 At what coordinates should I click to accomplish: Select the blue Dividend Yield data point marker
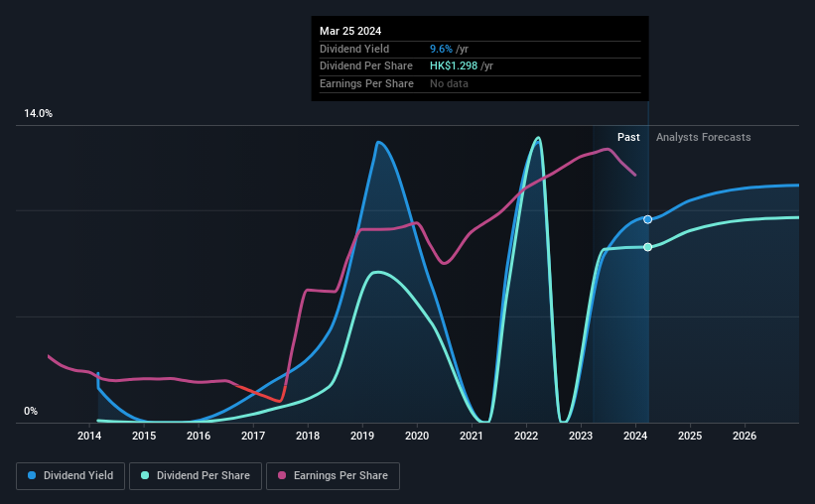pos(647,220)
